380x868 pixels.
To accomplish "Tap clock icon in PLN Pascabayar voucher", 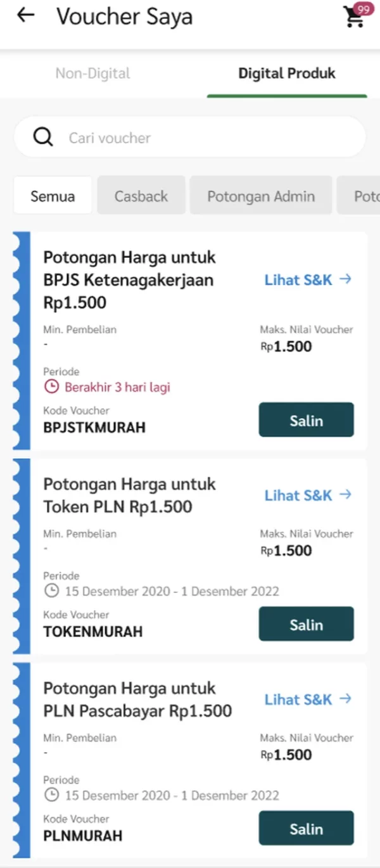I will pyautogui.click(x=51, y=795).
